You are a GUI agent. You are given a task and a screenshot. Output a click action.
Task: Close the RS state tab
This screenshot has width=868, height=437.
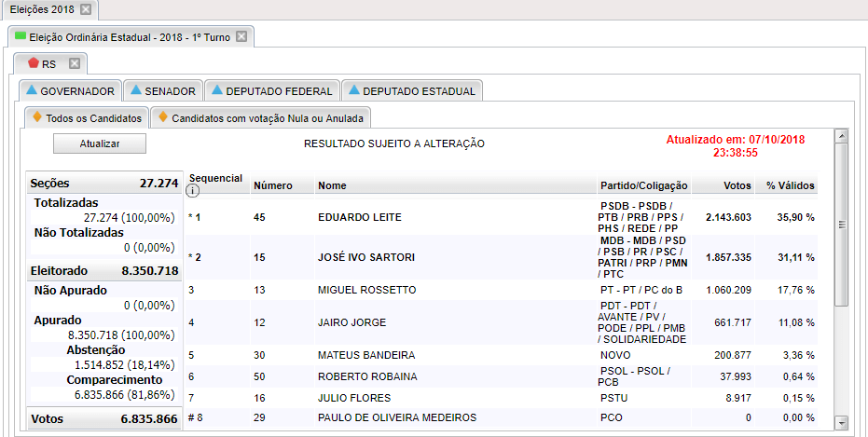point(75,63)
